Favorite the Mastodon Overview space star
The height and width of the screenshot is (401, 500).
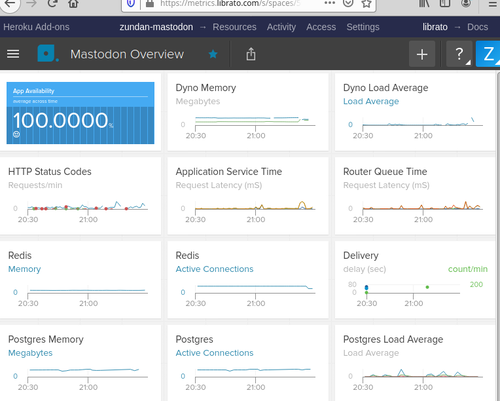click(213, 54)
